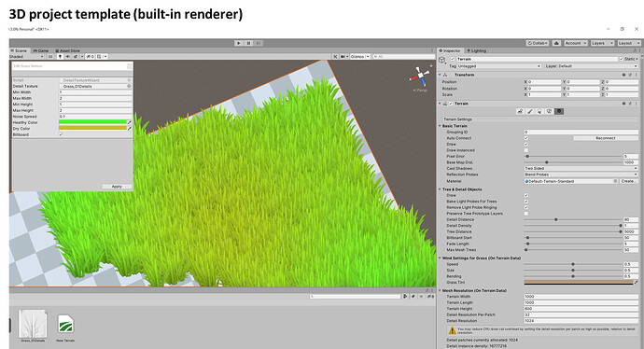Toggle Preserve Tree Prototype Layers checkbox
This screenshot has width=644, height=349.
coord(526,214)
